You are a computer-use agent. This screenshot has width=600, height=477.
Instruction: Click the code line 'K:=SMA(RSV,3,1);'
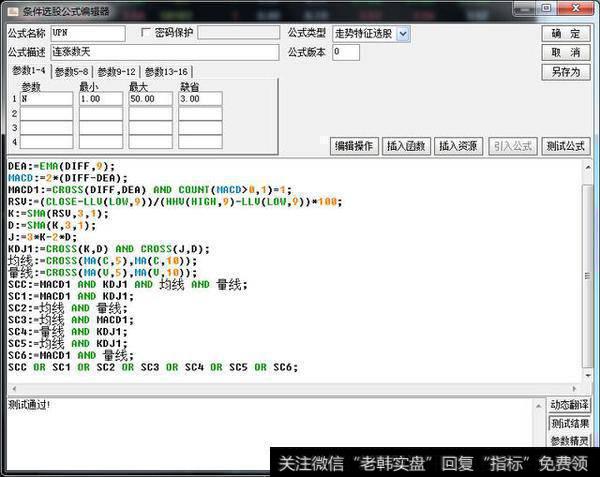tap(58, 213)
